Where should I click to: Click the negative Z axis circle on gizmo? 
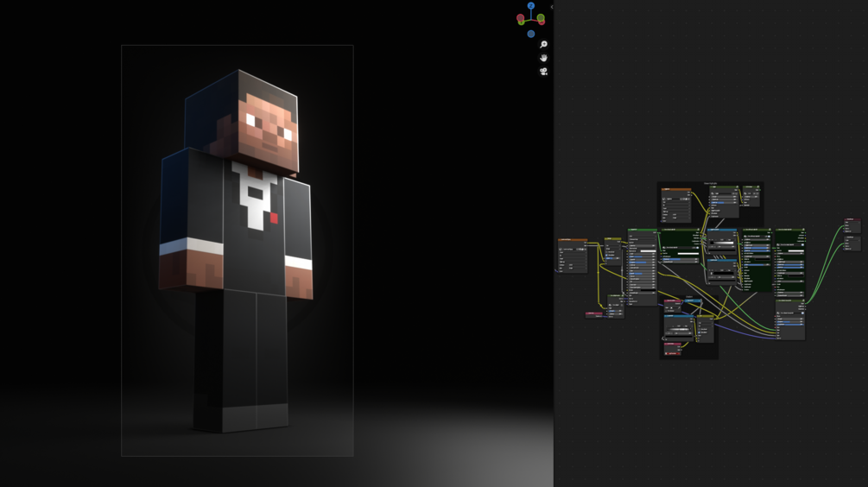click(531, 34)
